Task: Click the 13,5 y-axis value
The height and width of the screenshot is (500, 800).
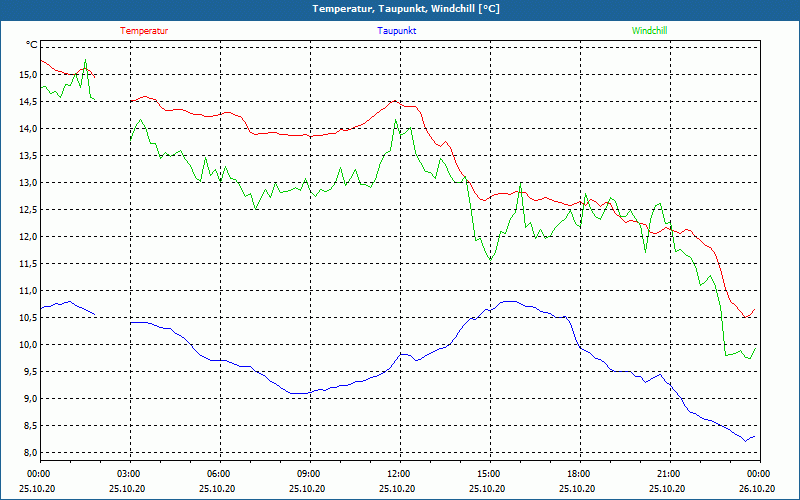Action: tap(28, 156)
